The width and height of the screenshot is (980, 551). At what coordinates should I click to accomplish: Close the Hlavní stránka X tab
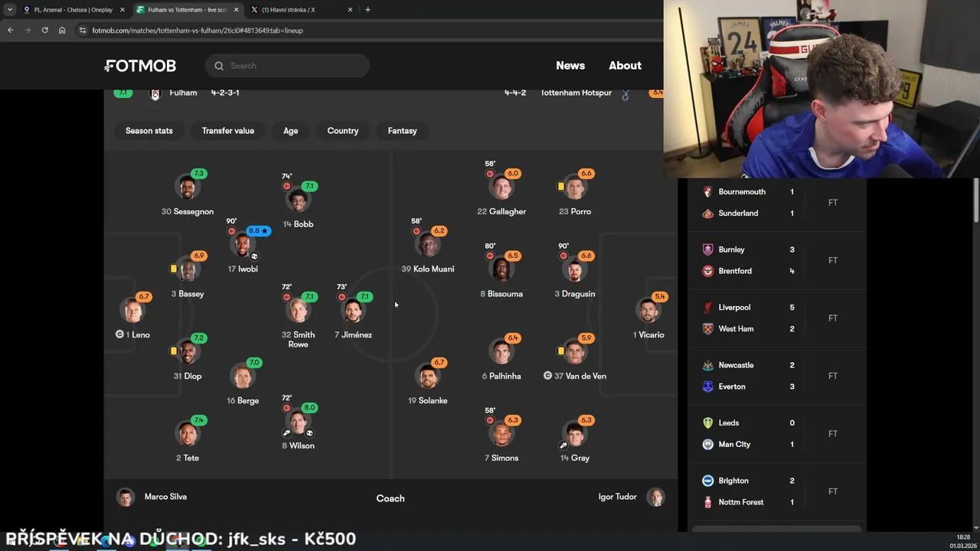point(351,10)
